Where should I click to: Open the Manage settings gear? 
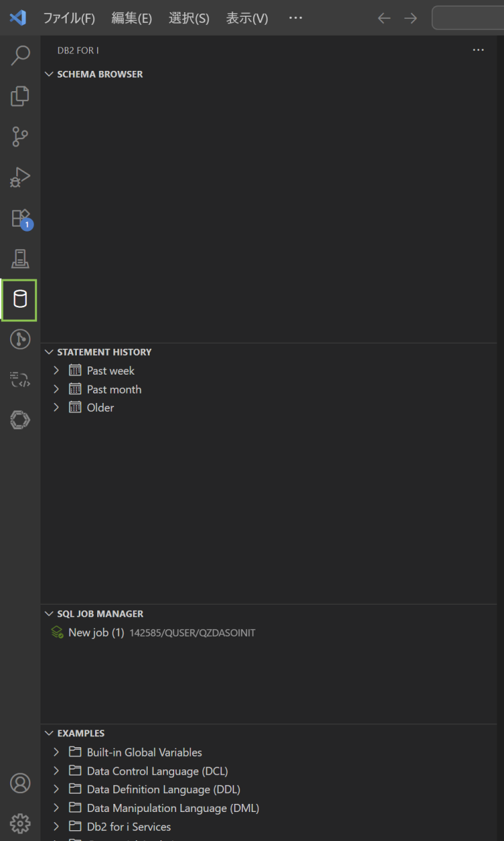click(x=20, y=823)
